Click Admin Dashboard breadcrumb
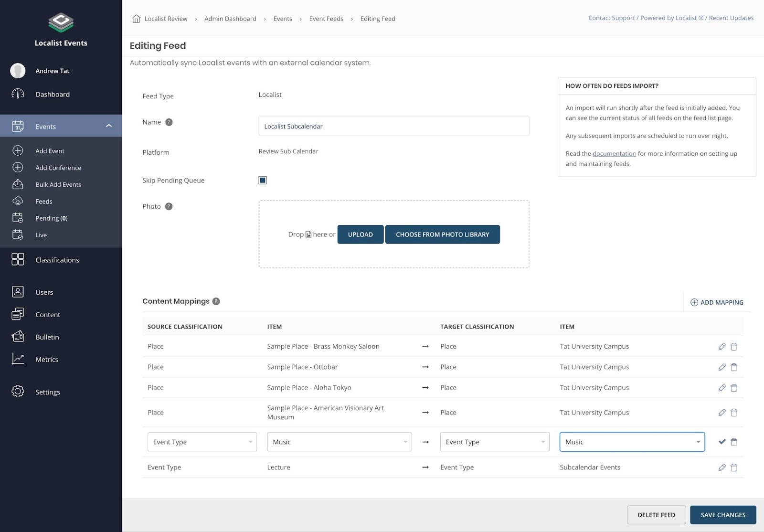Screen dimensions: 764x532 tap(230, 19)
